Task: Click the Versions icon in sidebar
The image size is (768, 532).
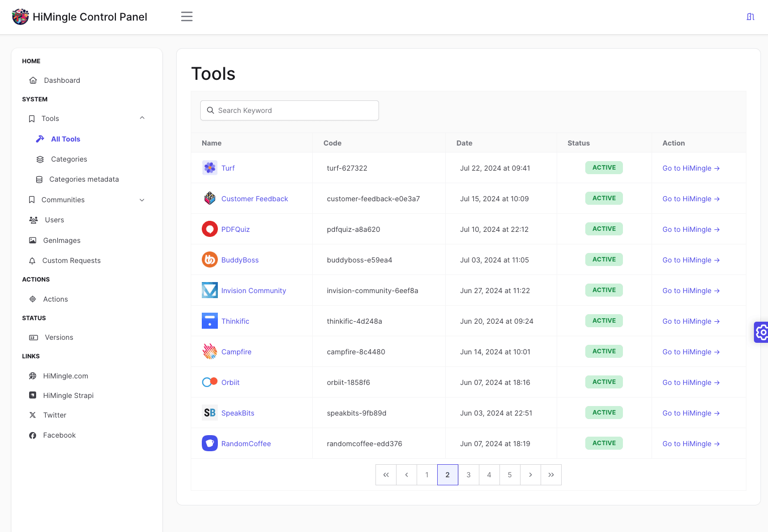Action: point(34,337)
